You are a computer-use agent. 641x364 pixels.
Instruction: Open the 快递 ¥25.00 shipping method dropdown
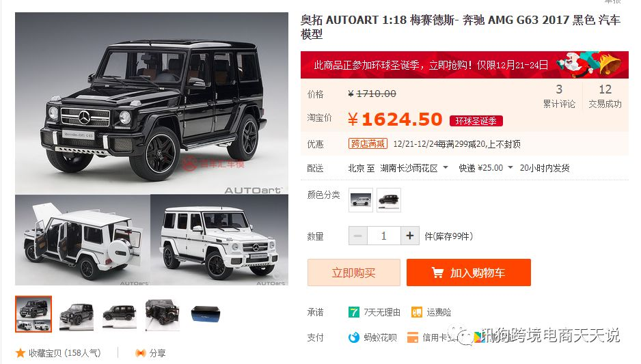486,168
